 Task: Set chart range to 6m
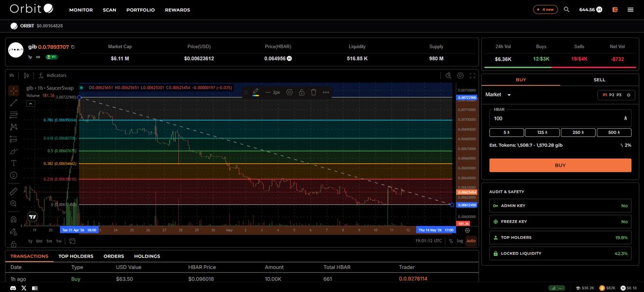(x=40, y=241)
